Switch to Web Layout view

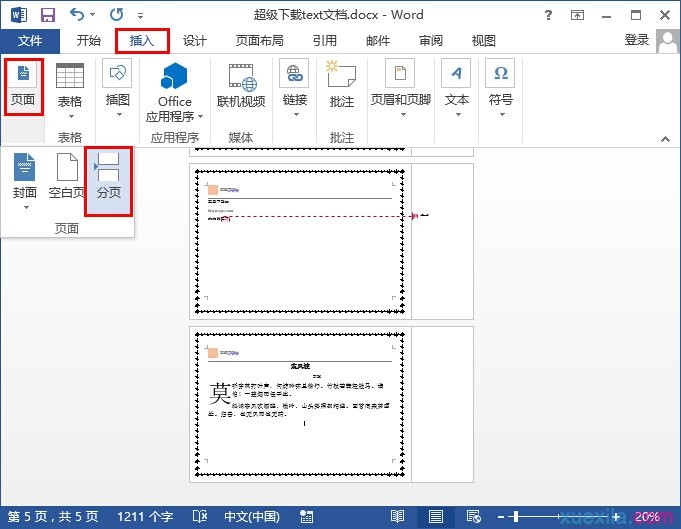(473, 516)
